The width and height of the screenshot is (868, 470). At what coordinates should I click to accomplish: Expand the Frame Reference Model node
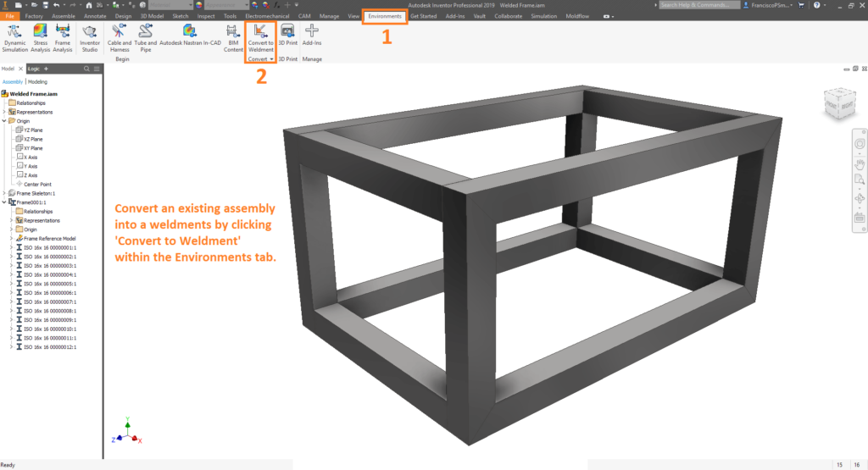[x=12, y=238]
